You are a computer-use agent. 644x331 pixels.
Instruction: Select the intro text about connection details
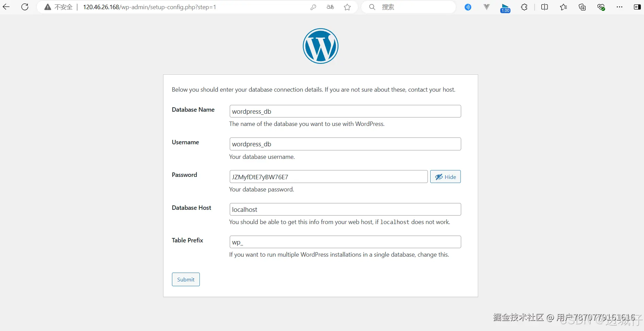tap(314, 90)
